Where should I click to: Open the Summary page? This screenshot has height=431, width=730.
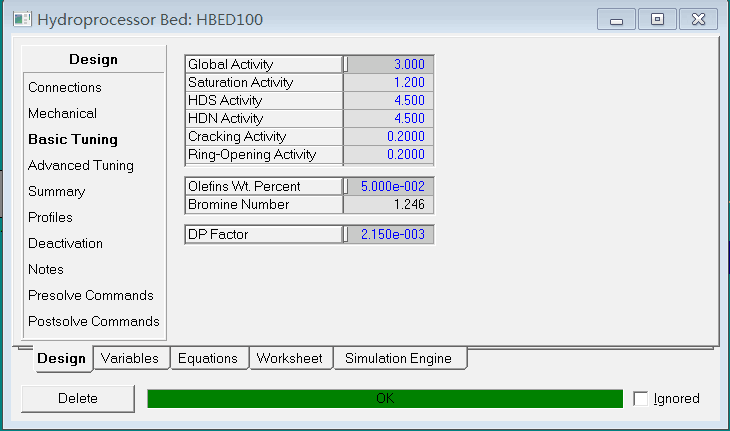click(57, 192)
